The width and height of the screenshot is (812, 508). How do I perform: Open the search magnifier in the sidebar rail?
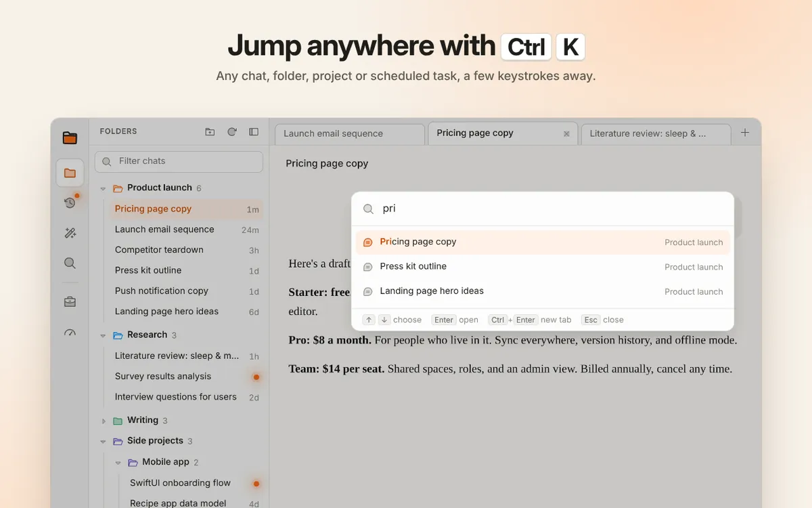[x=70, y=263]
